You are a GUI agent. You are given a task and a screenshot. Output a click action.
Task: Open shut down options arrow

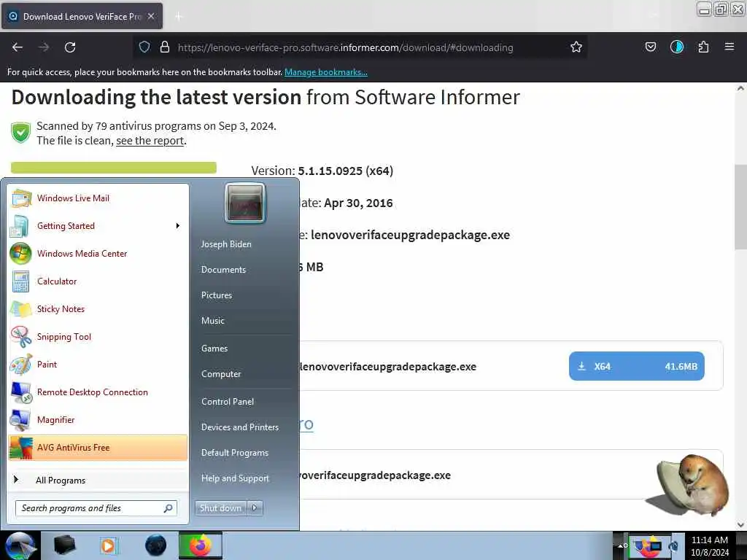tap(255, 508)
